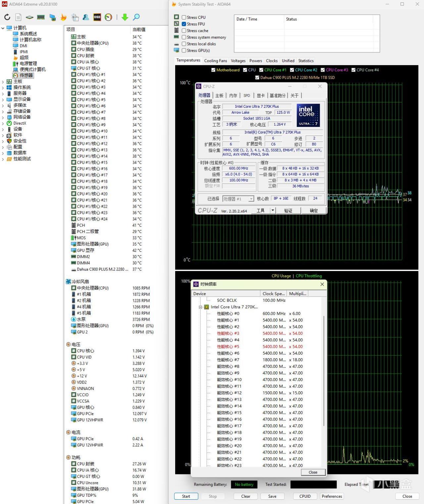This screenshot has height=504, width=424.
Task: Toggle the Dahua C900 PLUS SSD graph checkbox
Action: (257, 78)
